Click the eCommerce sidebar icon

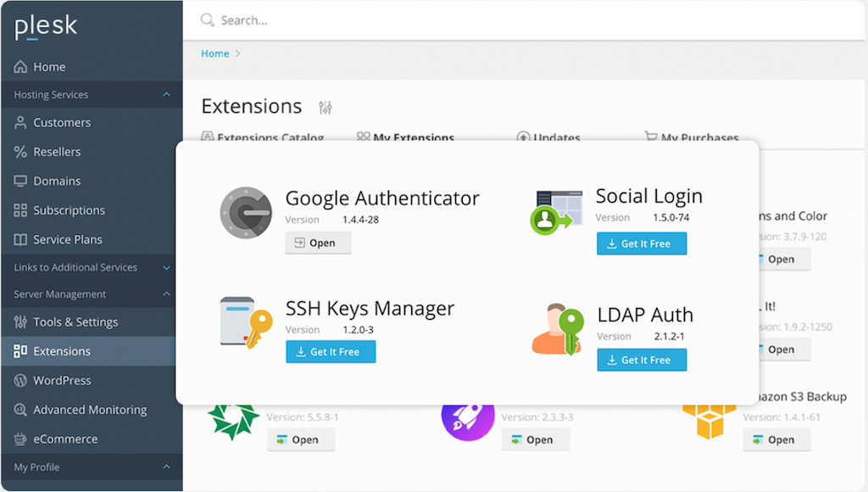click(x=19, y=439)
